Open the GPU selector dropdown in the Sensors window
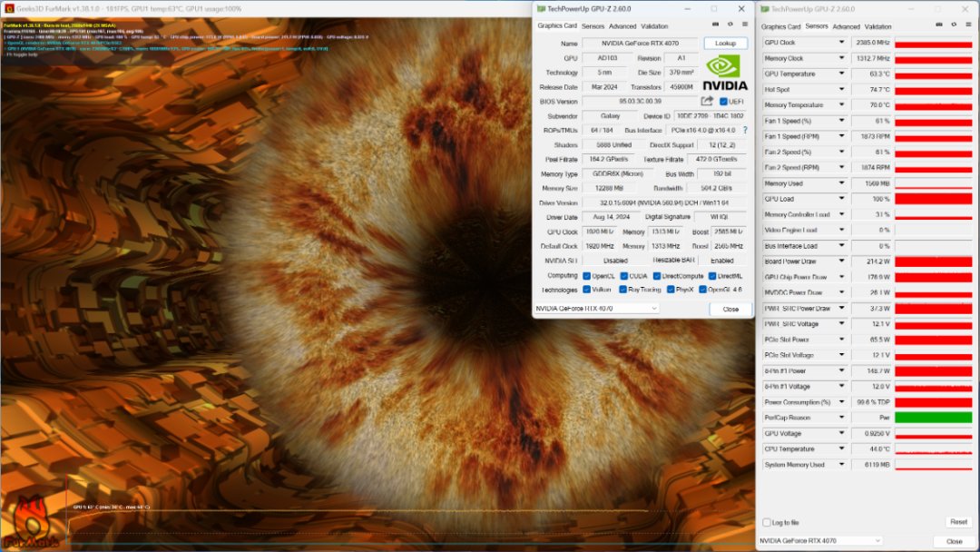 [x=820, y=540]
